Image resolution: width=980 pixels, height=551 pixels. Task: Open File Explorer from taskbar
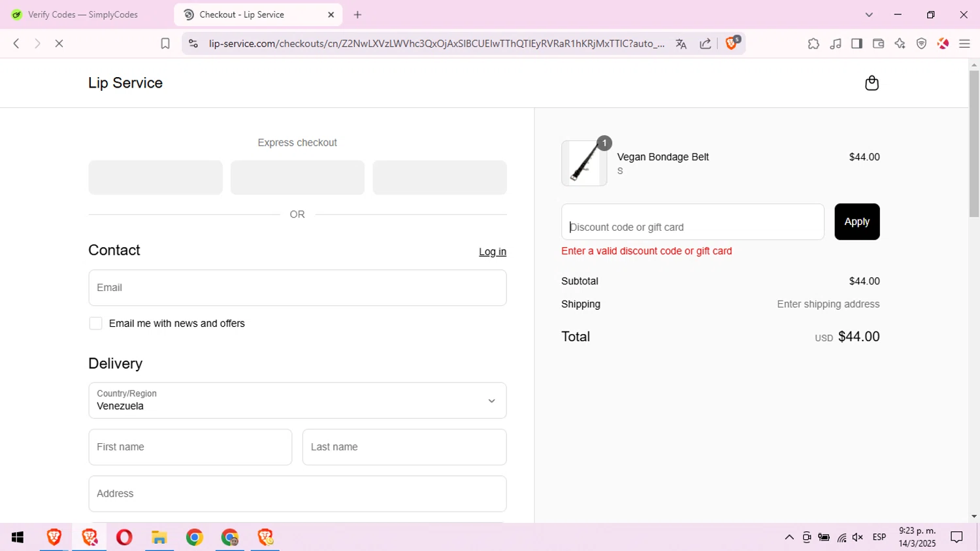(159, 537)
